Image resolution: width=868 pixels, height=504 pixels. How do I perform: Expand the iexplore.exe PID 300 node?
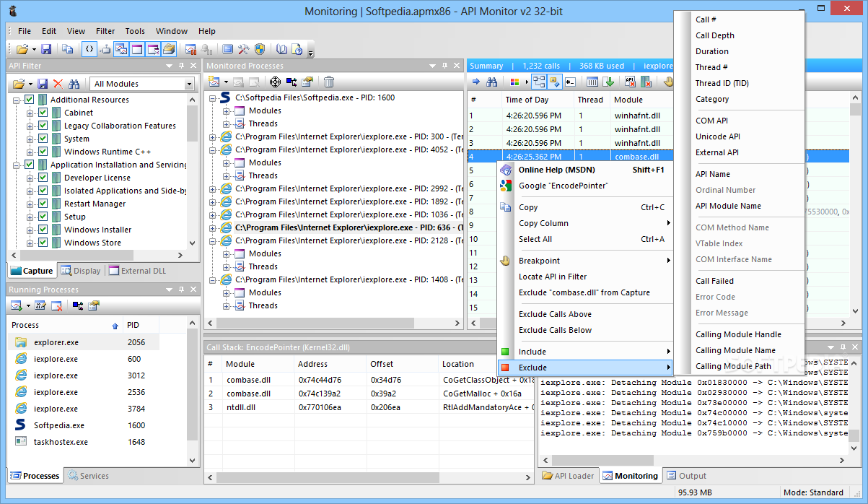click(213, 136)
